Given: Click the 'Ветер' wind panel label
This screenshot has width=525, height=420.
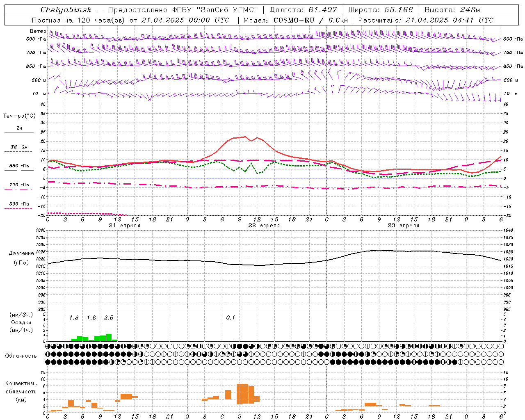Looking at the screenshot, I should 38,31.
